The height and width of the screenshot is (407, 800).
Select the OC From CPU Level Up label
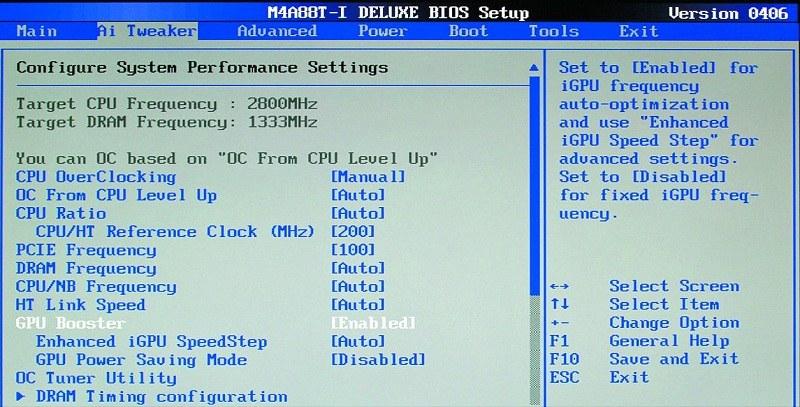pos(116,195)
